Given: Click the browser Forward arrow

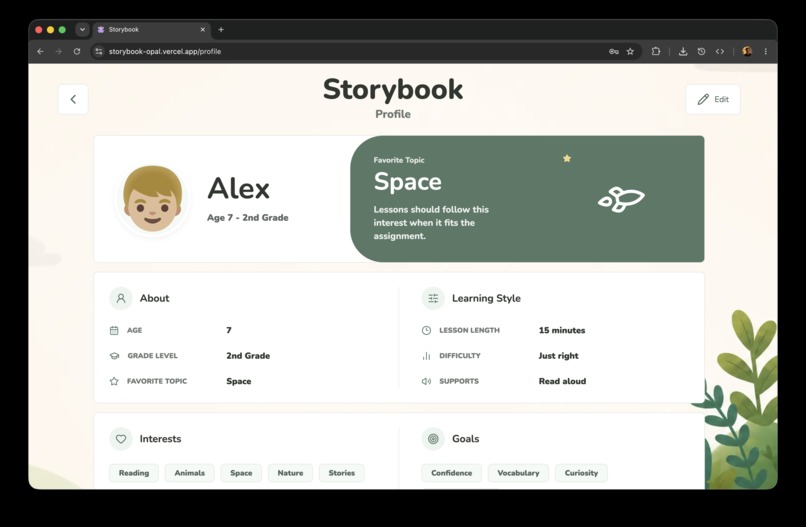Looking at the screenshot, I should coord(58,51).
